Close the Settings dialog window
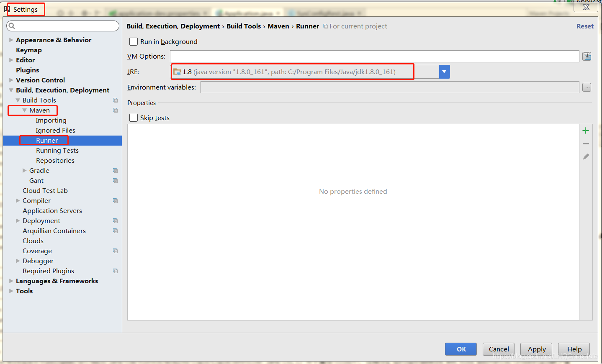The width and height of the screenshot is (602, 364). coord(586,7)
